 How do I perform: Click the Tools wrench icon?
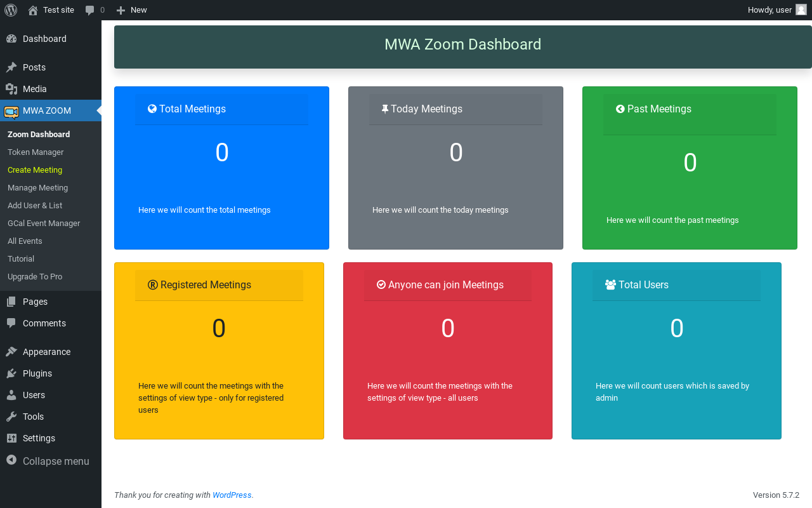point(11,417)
